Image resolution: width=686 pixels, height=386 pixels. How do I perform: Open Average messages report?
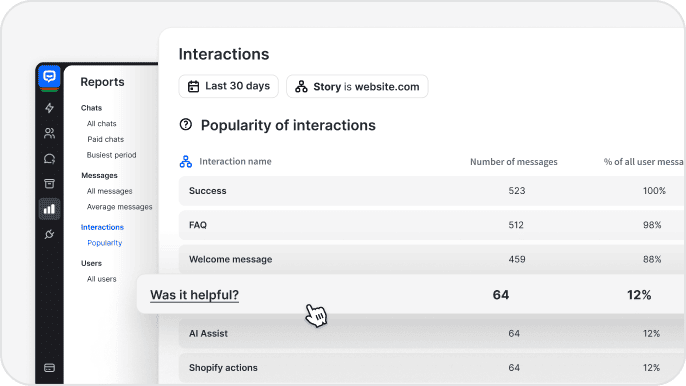tap(119, 207)
